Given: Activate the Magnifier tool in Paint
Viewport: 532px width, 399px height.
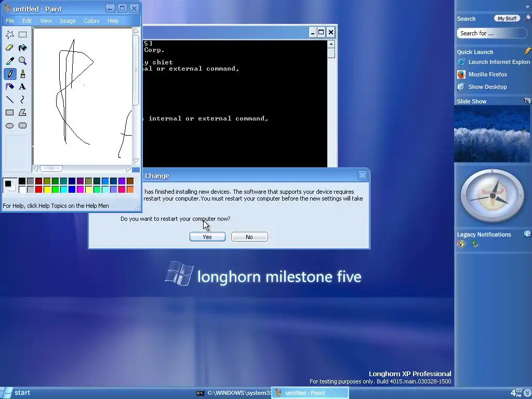Looking at the screenshot, I should (x=23, y=61).
